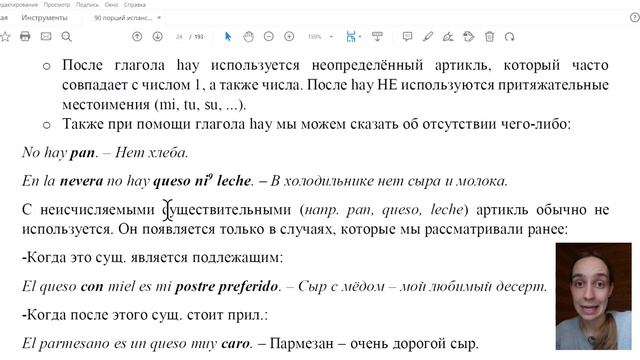
Task: Click the text 'Нет хлеба.'
Action: click(151, 153)
